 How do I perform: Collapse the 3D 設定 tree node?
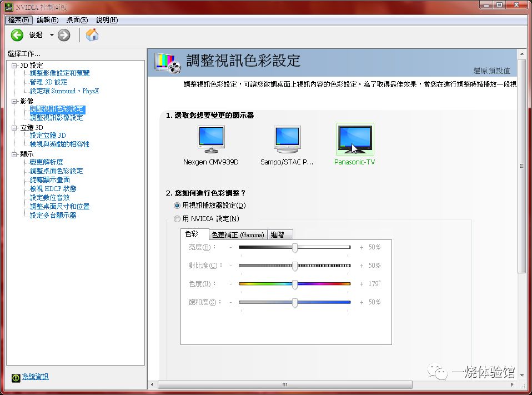tap(14, 66)
